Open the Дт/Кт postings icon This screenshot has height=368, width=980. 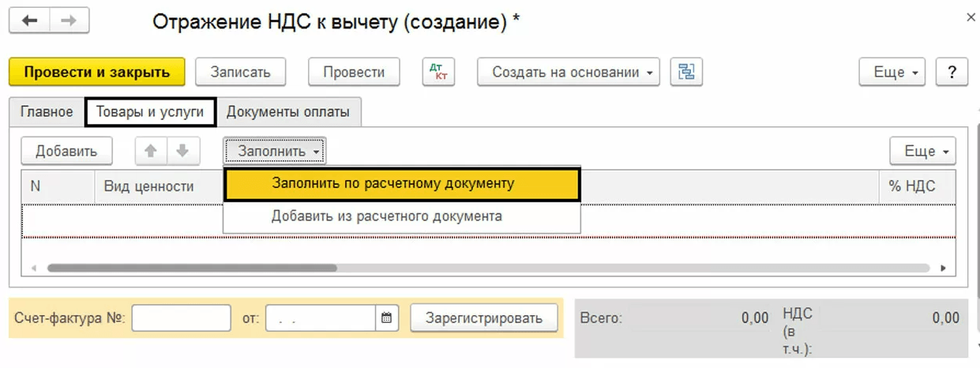pos(438,72)
